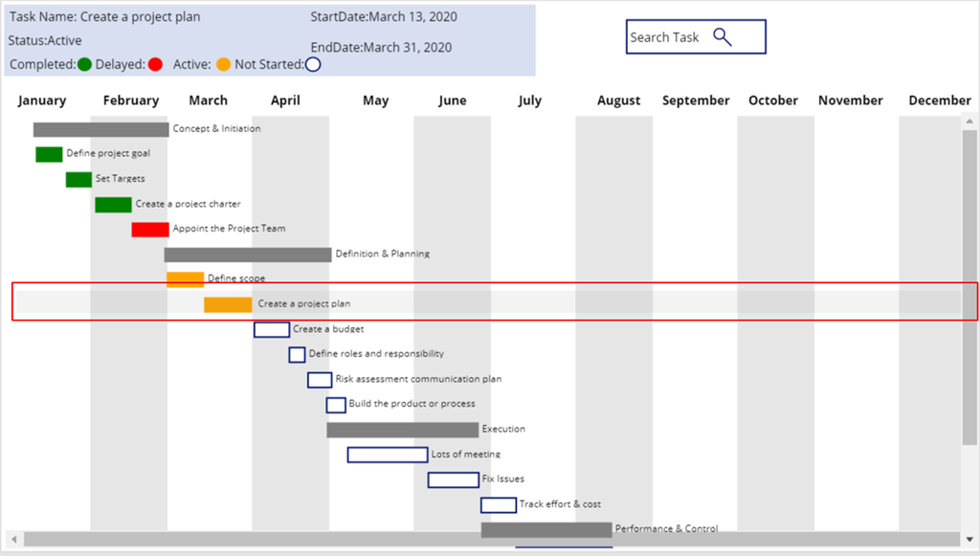Select the red Appoint the Project Team bar

click(x=150, y=230)
